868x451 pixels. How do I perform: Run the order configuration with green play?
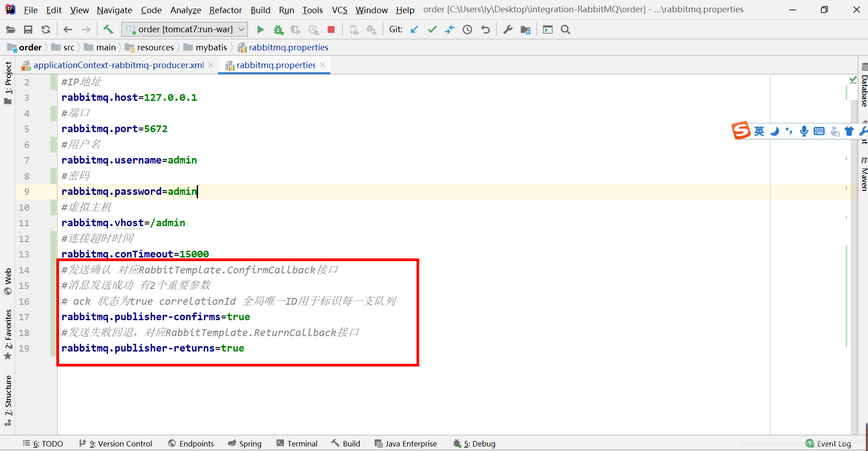[x=260, y=30]
